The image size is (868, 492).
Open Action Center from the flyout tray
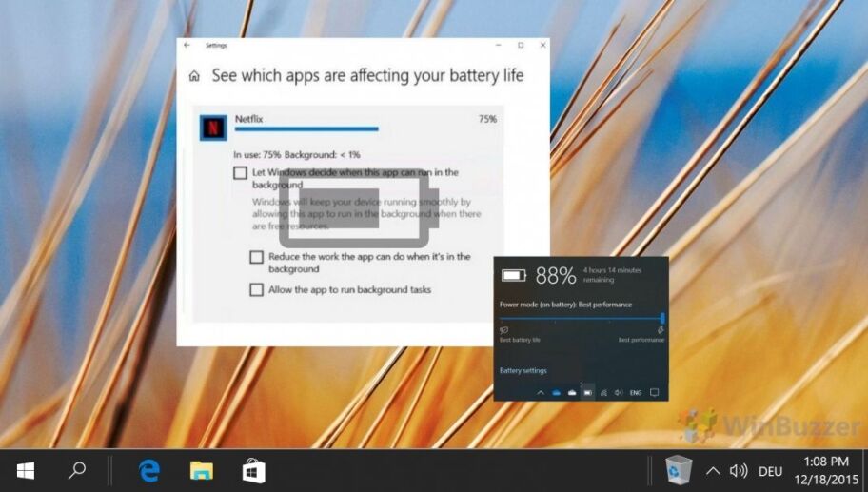pos(654,392)
